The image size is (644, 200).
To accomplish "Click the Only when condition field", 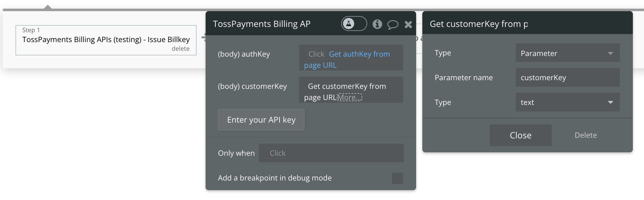I will 331,153.
